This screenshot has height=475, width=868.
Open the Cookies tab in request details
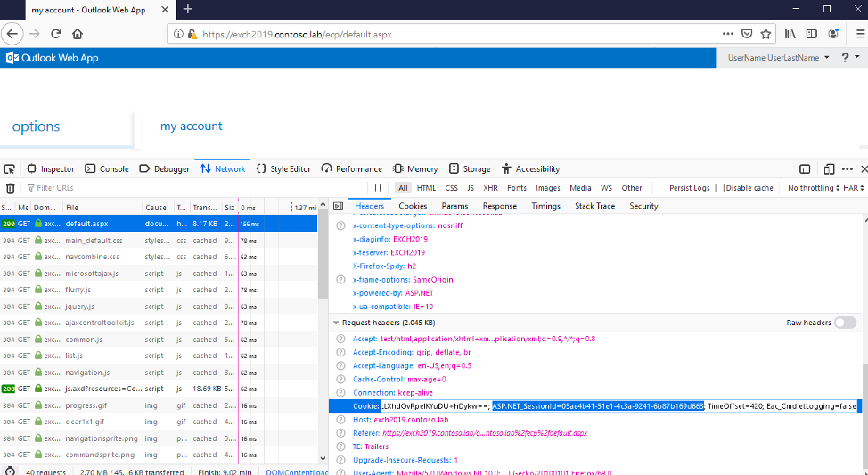pyautogui.click(x=413, y=206)
